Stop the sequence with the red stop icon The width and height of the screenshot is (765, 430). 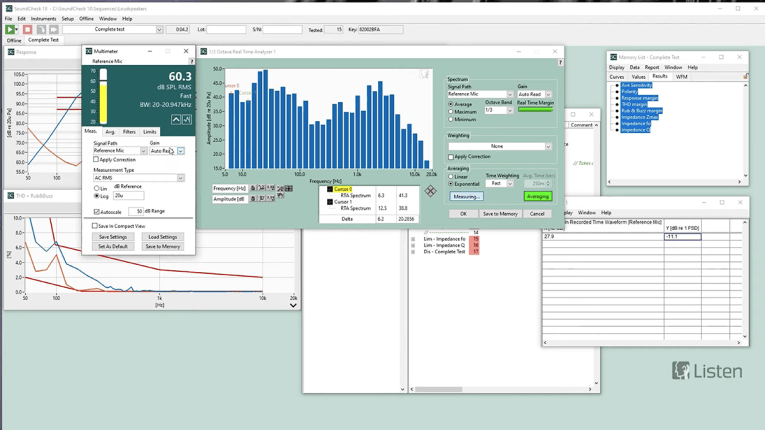pos(28,29)
